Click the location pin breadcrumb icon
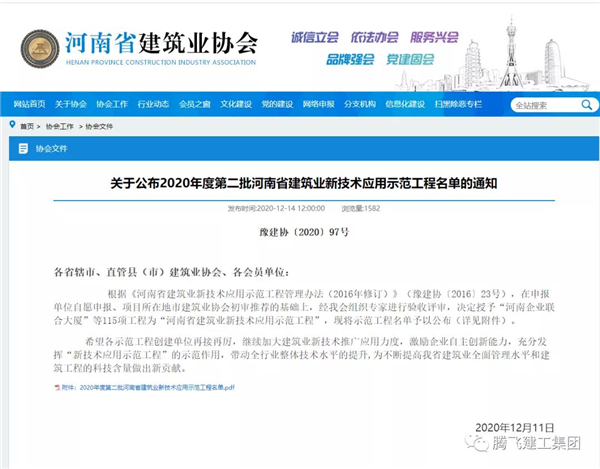The height and width of the screenshot is (469, 600). (12, 127)
